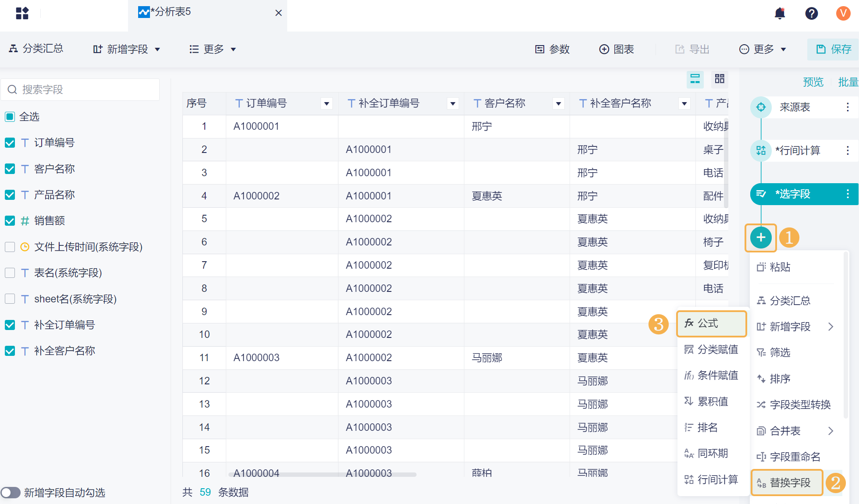Click the plus add-step button
The height and width of the screenshot is (504, 859).
[x=761, y=238]
